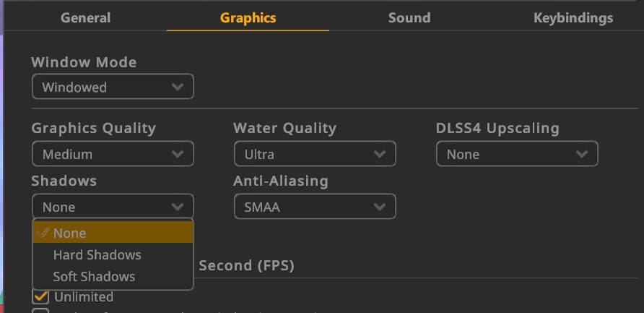Click the DLSS4 Upscaling chevron arrow
Screen dimensions: 644x313
click(582, 154)
